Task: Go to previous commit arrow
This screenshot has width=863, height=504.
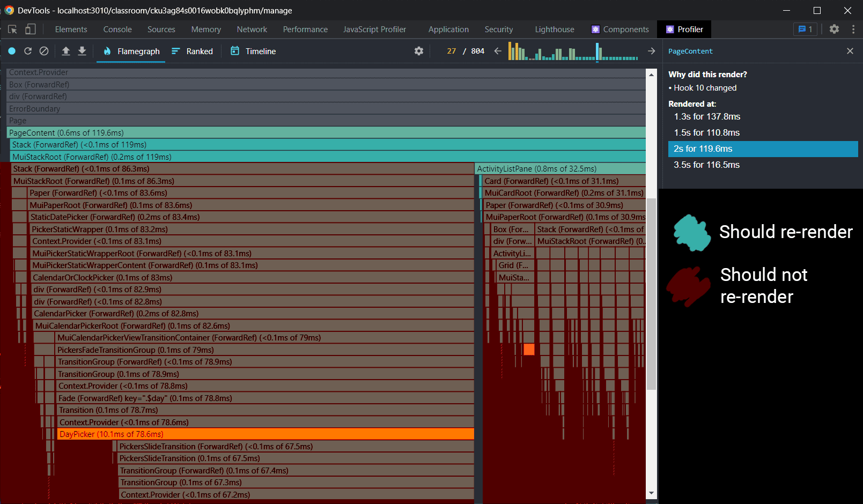Action: click(498, 51)
